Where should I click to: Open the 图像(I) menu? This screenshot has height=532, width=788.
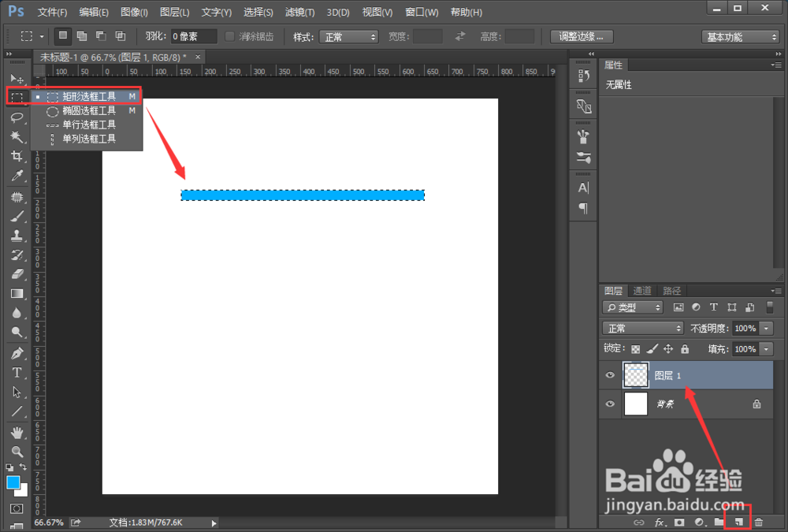pyautogui.click(x=134, y=12)
